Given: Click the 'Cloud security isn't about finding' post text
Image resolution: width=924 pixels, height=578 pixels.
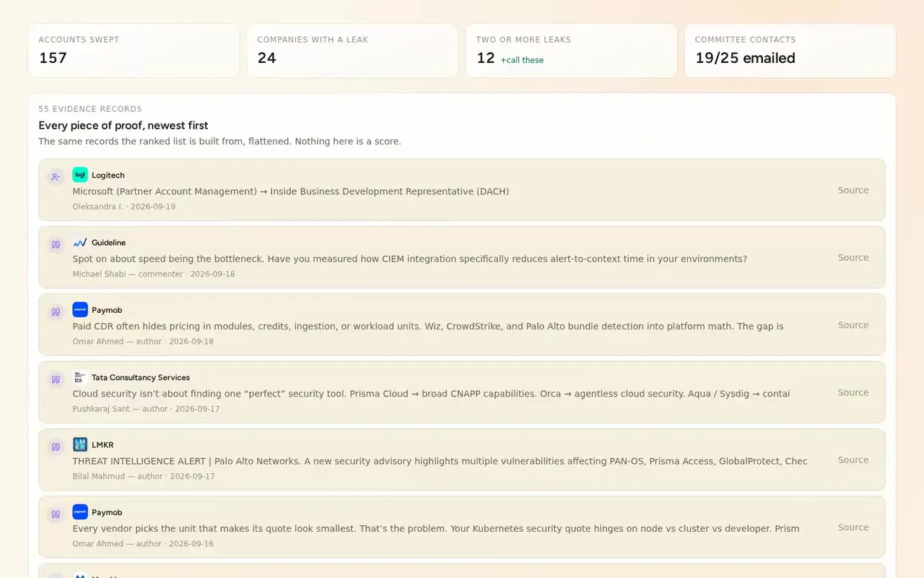Looking at the screenshot, I should coord(431,394).
